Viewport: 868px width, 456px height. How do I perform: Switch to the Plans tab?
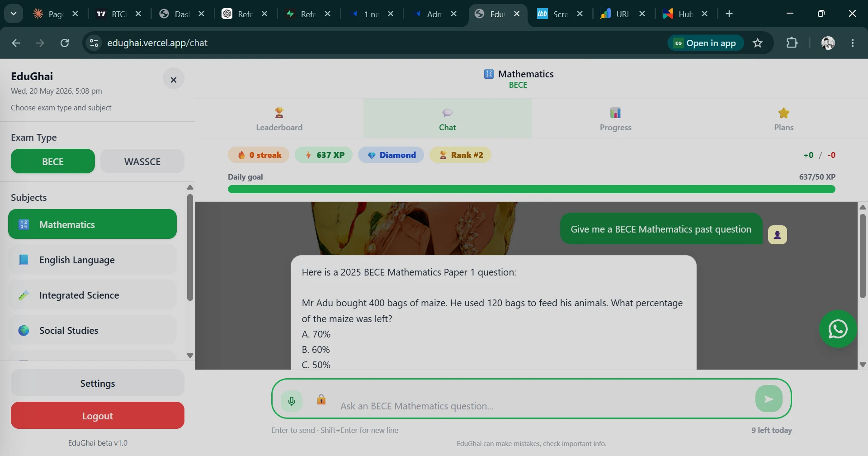784,119
